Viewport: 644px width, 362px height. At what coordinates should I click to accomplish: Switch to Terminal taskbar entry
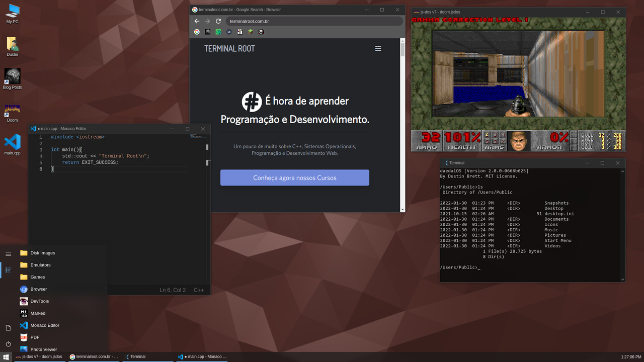(x=148, y=357)
